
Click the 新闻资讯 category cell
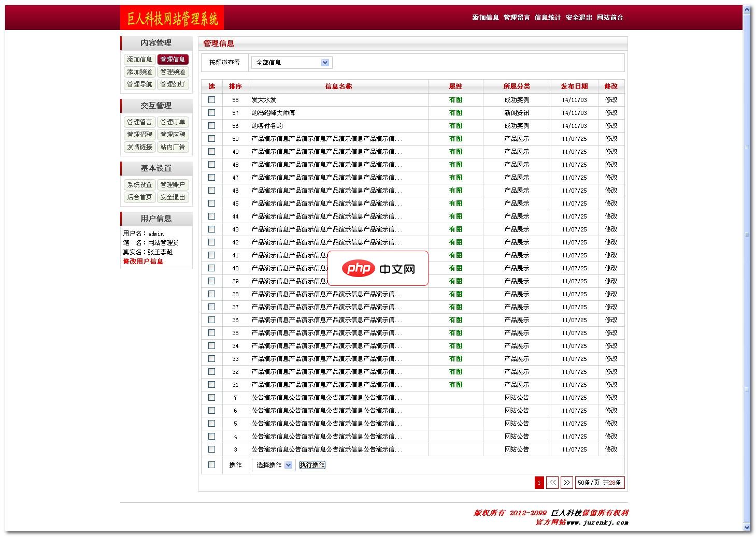point(517,113)
